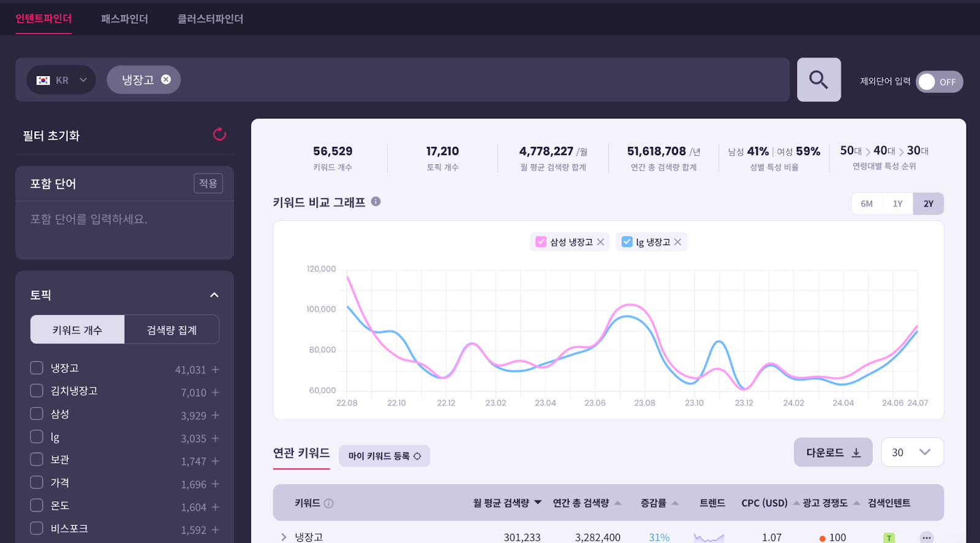
Task: Check the 냉장고 topic checkbox
Action: [37, 368]
